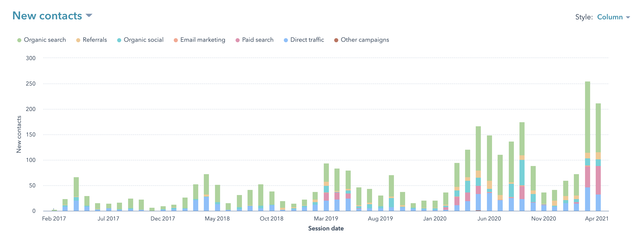This screenshot has width=644, height=249.
Task: Toggle the Direct traffic legend series
Action: pos(304,40)
